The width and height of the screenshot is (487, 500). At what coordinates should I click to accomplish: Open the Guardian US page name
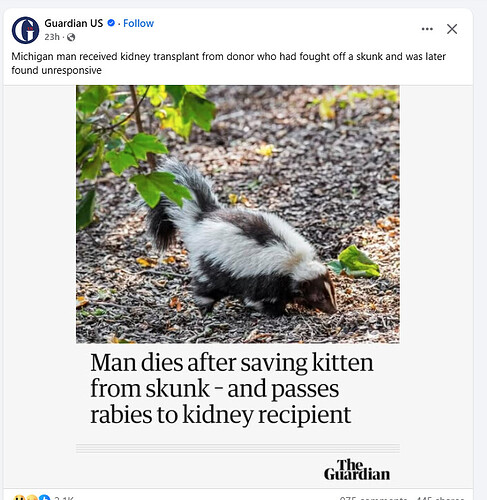(x=74, y=23)
